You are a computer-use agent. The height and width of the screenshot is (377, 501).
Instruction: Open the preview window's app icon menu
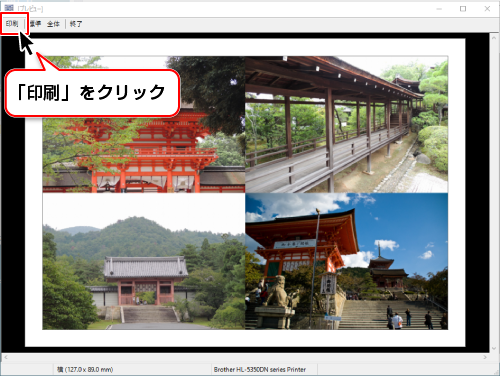[x=9, y=8]
